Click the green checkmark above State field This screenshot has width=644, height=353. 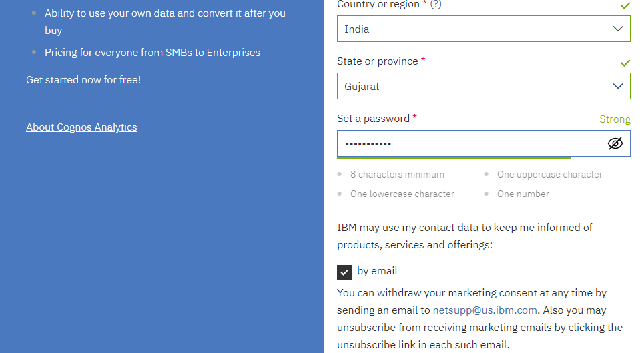point(625,63)
